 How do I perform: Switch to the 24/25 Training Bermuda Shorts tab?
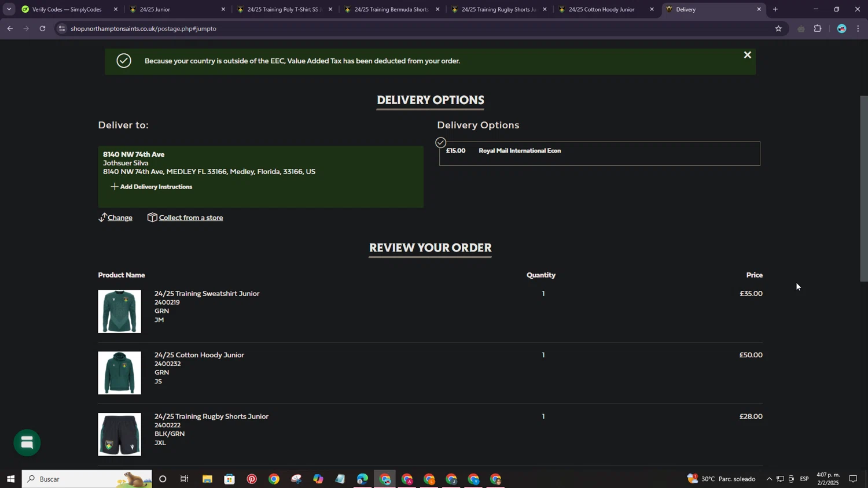391,9
